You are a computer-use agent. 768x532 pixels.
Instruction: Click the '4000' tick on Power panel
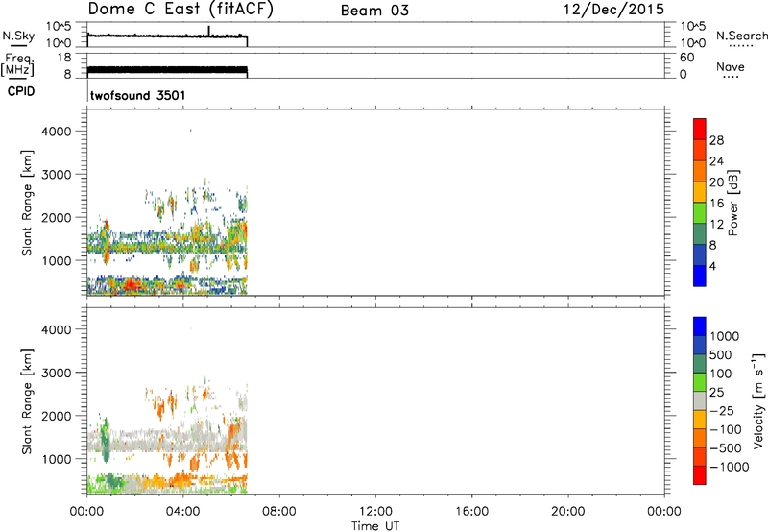[x=57, y=132]
